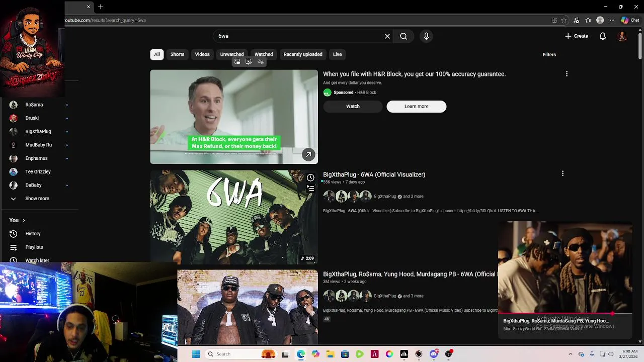
Task: Open Microsoft Store from taskbar
Action: click(345, 354)
